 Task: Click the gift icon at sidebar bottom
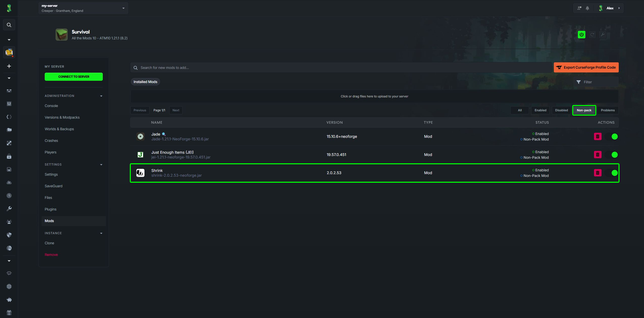click(9, 313)
